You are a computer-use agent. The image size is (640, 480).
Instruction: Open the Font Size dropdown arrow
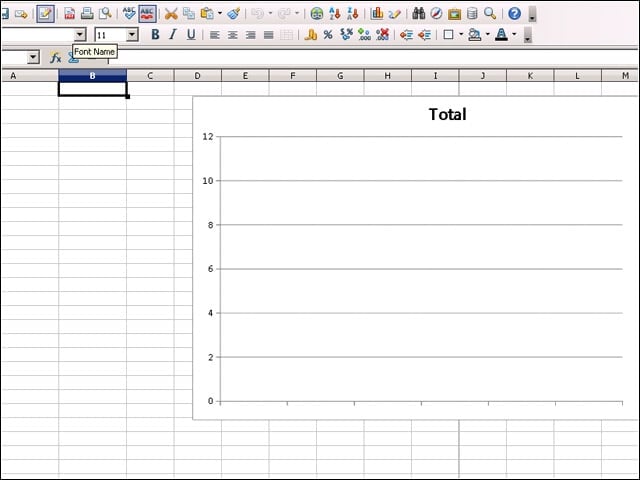132,35
